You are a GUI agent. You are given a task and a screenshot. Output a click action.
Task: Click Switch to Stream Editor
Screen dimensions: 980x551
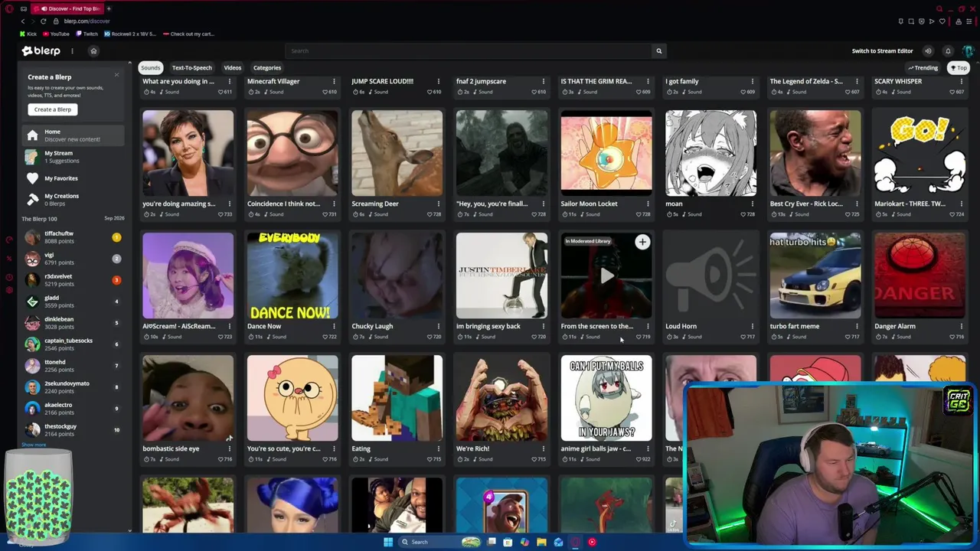point(883,51)
